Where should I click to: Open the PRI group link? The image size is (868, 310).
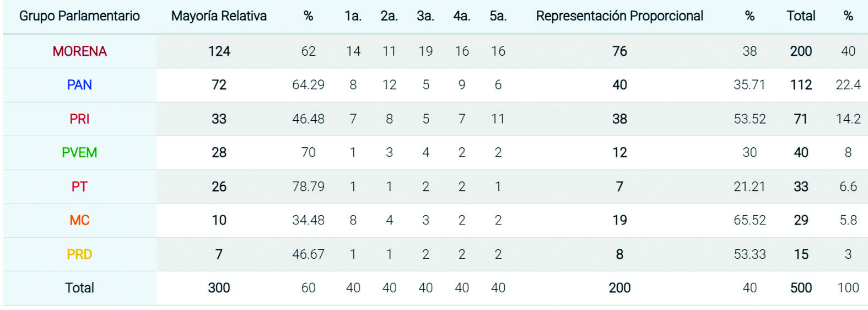click(79, 119)
